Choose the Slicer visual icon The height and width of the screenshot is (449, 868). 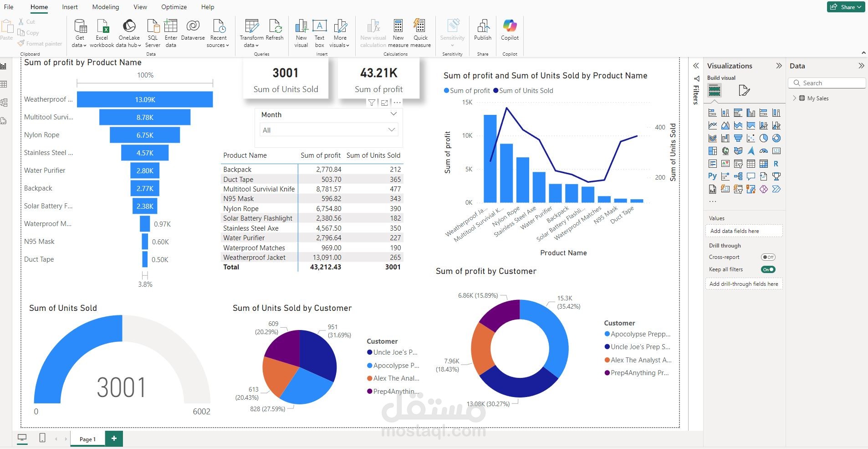[x=738, y=164]
